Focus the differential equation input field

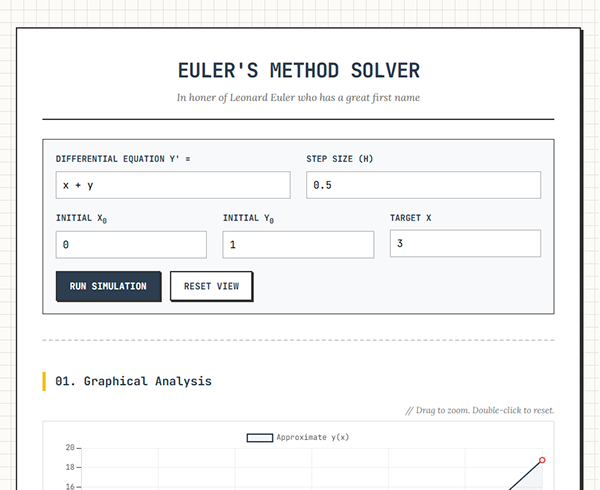(x=173, y=185)
